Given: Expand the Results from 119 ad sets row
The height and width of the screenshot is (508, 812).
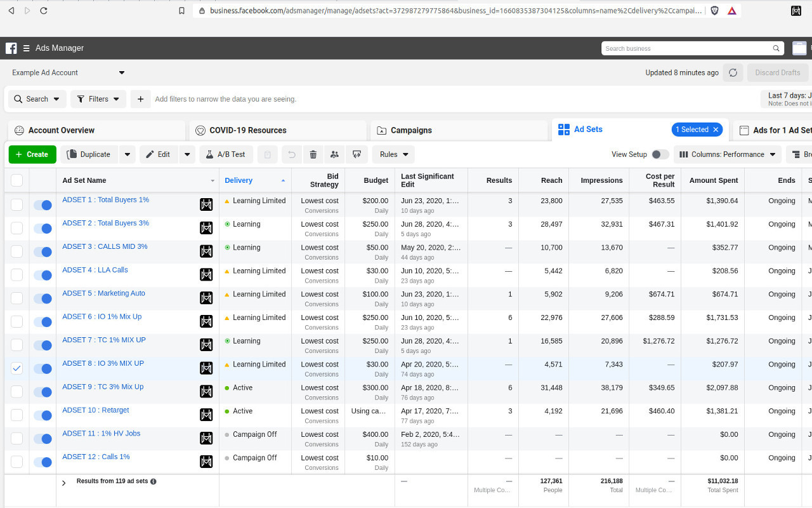Looking at the screenshot, I should coord(63,483).
